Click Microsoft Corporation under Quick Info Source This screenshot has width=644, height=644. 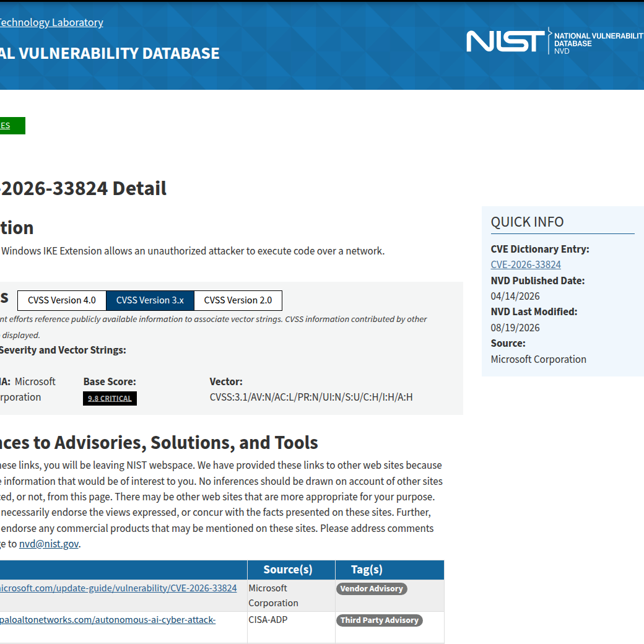click(539, 359)
